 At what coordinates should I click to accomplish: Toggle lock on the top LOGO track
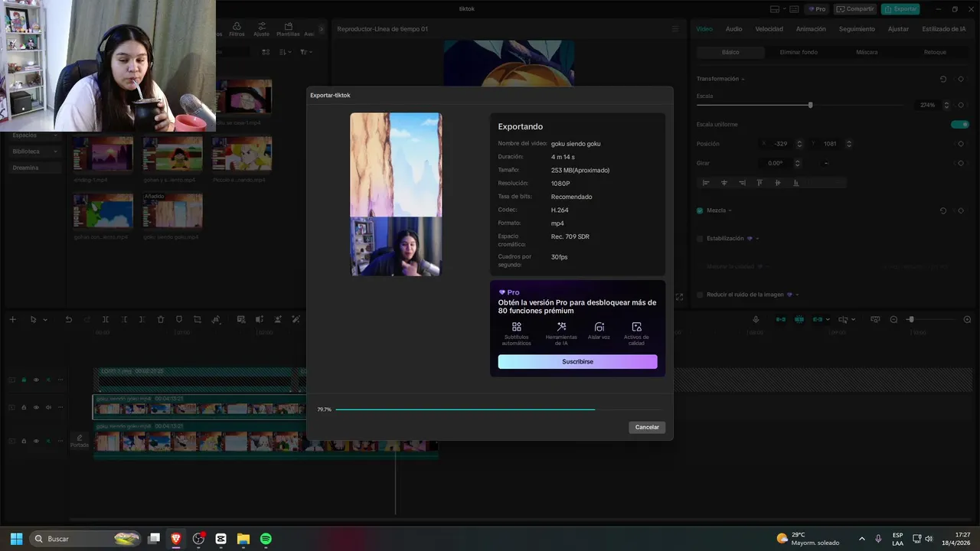click(x=24, y=380)
